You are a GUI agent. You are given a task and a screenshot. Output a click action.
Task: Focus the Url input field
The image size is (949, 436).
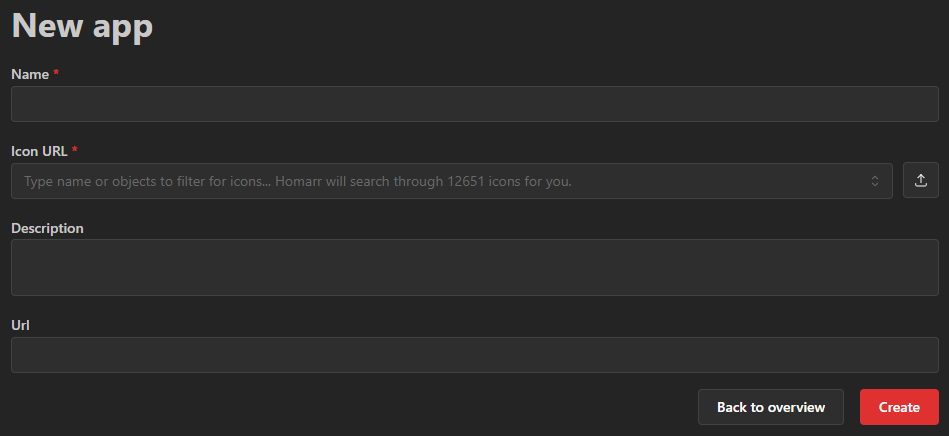coord(475,355)
